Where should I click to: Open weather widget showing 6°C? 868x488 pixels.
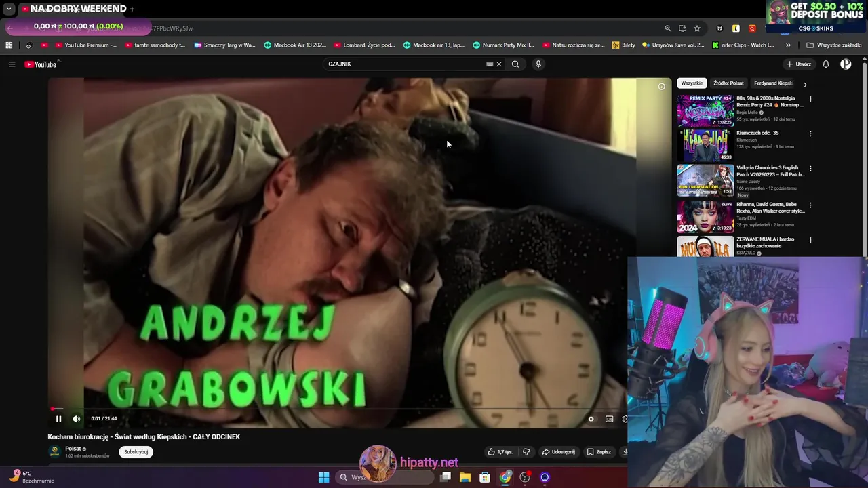coord(33,476)
